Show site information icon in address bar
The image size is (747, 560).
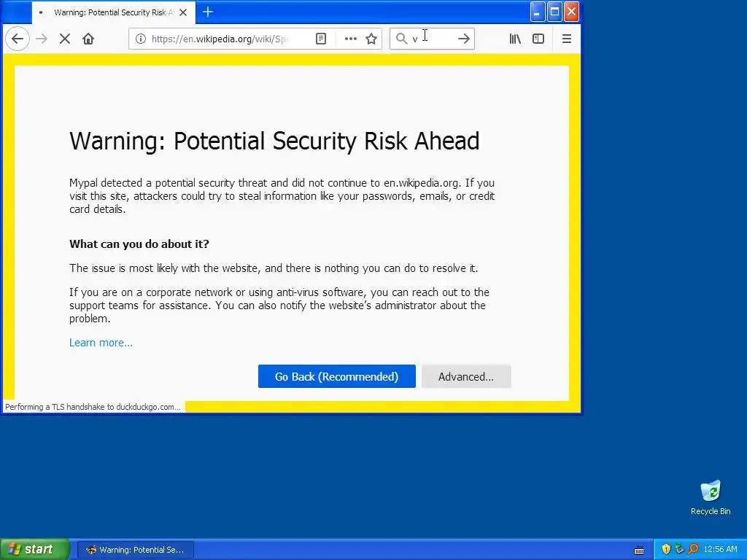pos(141,39)
